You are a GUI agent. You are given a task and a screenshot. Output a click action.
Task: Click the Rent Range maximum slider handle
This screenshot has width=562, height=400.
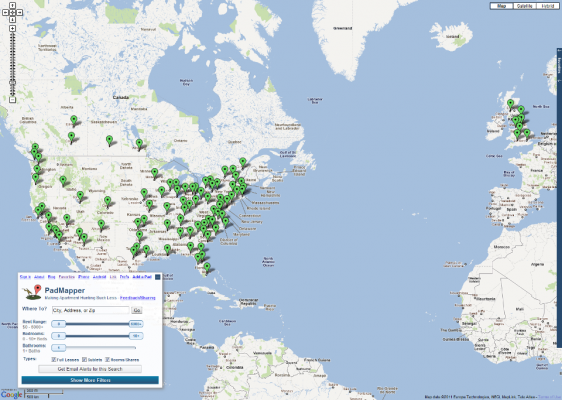[x=136, y=324]
